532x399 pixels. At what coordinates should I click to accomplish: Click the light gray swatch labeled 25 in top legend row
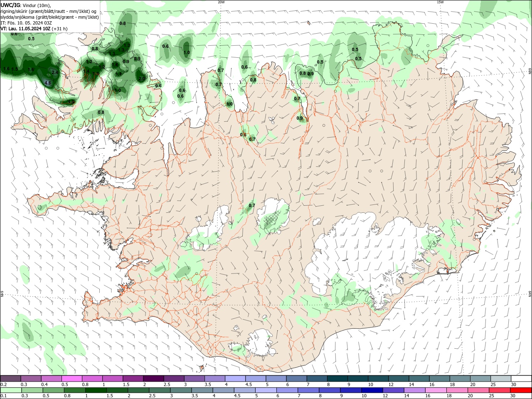[x=500, y=379]
